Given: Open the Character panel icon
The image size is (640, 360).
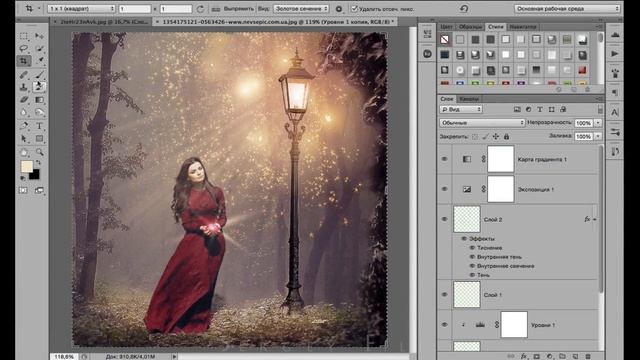Looking at the screenshot, I should (615, 113).
